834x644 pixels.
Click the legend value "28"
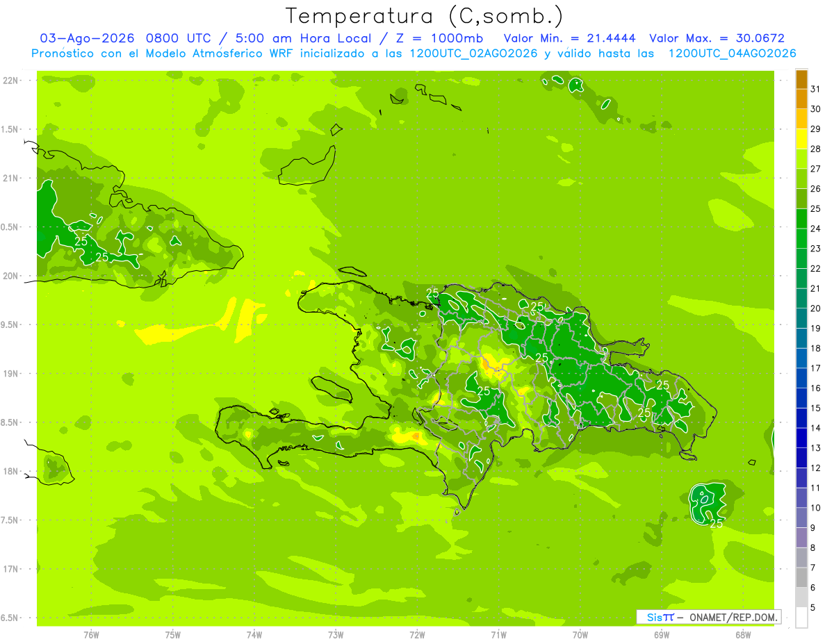[x=816, y=149]
